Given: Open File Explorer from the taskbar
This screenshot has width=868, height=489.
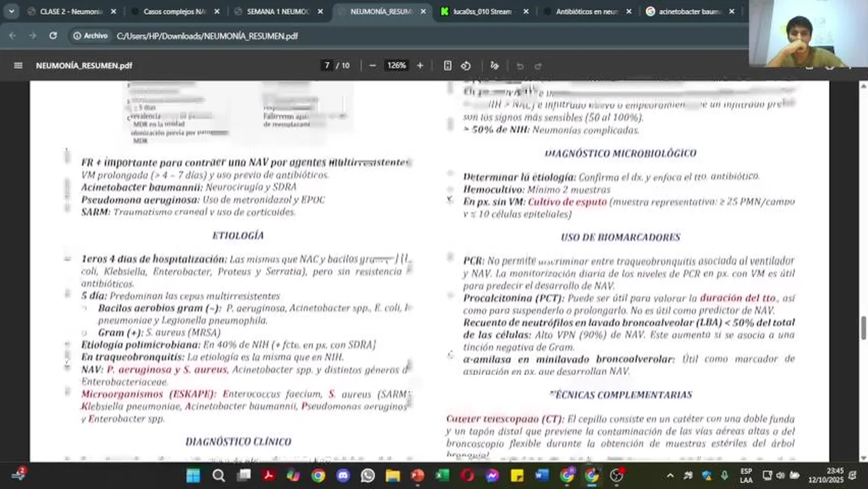Looking at the screenshot, I should click(393, 475).
